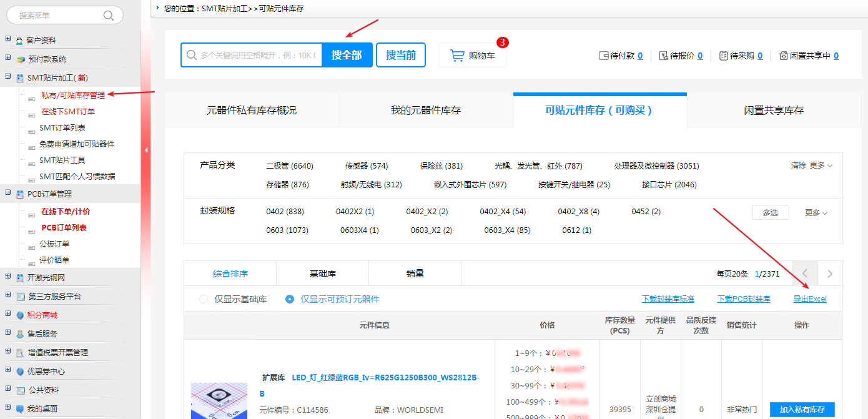Screen dimensions: 868x419
Task: Click the 闲置共享中 icon
Action: (x=784, y=56)
